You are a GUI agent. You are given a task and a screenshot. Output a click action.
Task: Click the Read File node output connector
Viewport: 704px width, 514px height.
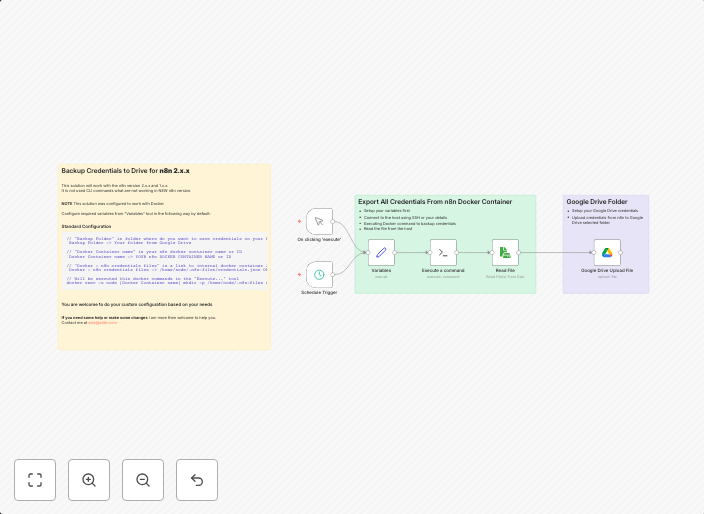[519, 252]
